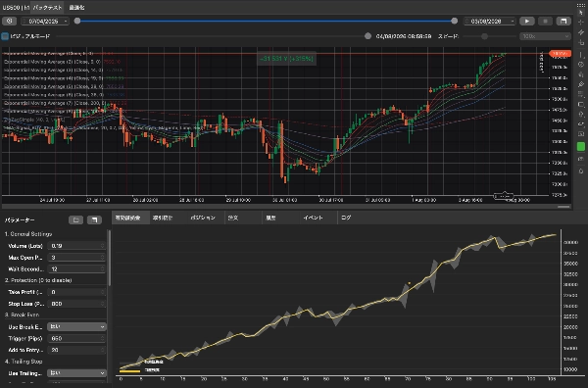Click the Exponential Moving Average (7) indicator label
Image resolution: width=588 pixels, height=388 pixels.
[x=55, y=103]
